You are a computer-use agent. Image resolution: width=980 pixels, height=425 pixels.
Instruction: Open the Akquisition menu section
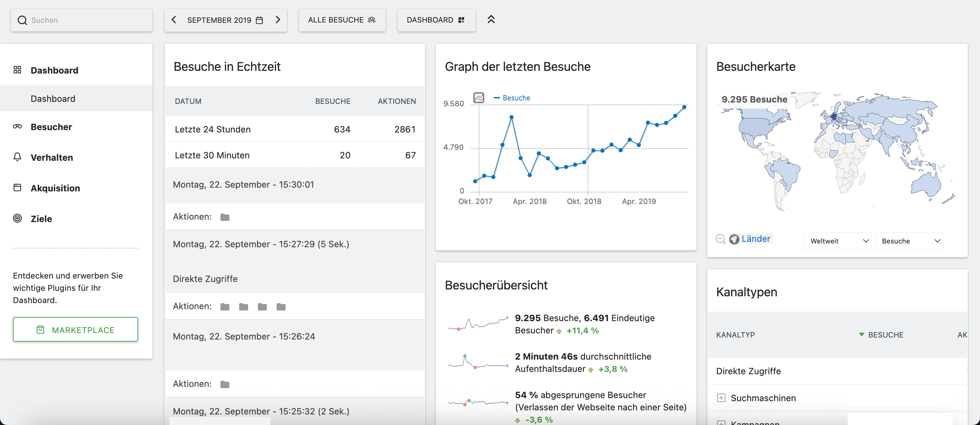click(55, 188)
